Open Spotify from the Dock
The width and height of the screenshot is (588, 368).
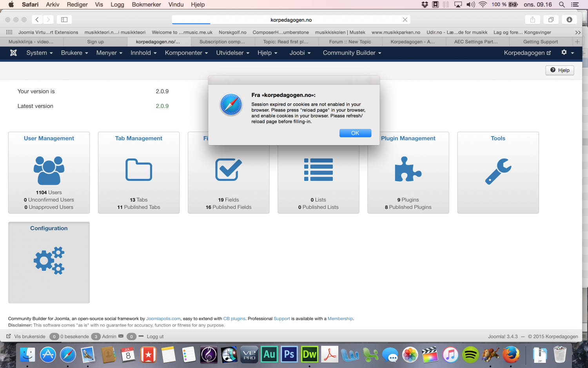click(x=470, y=355)
